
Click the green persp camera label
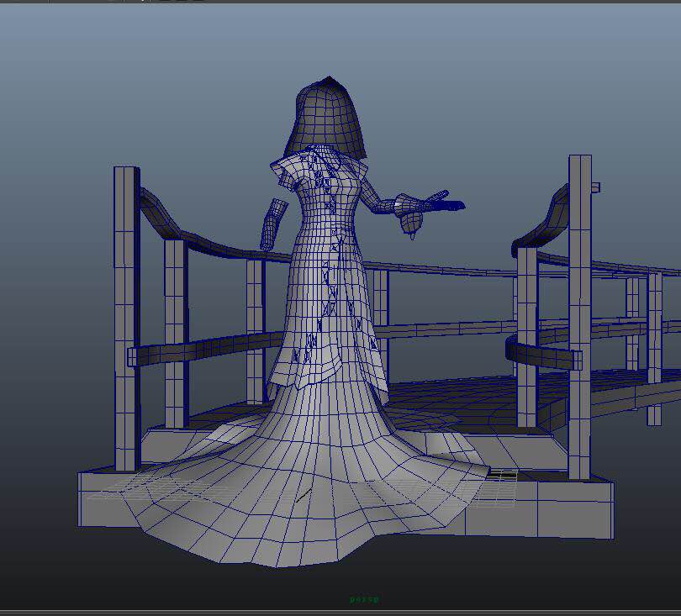[364, 599]
